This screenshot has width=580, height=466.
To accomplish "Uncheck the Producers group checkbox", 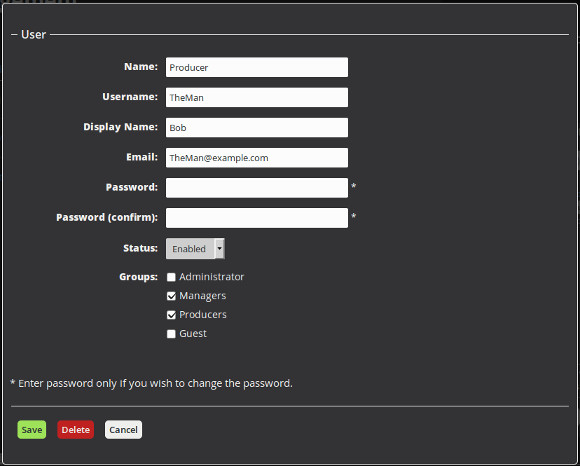I will click(171, 315).
